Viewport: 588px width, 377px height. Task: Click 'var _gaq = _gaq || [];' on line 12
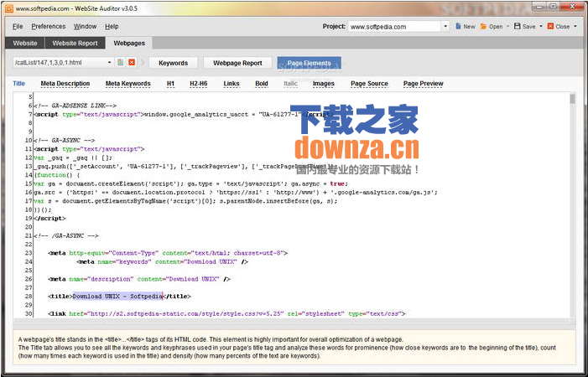coord(73,158)
